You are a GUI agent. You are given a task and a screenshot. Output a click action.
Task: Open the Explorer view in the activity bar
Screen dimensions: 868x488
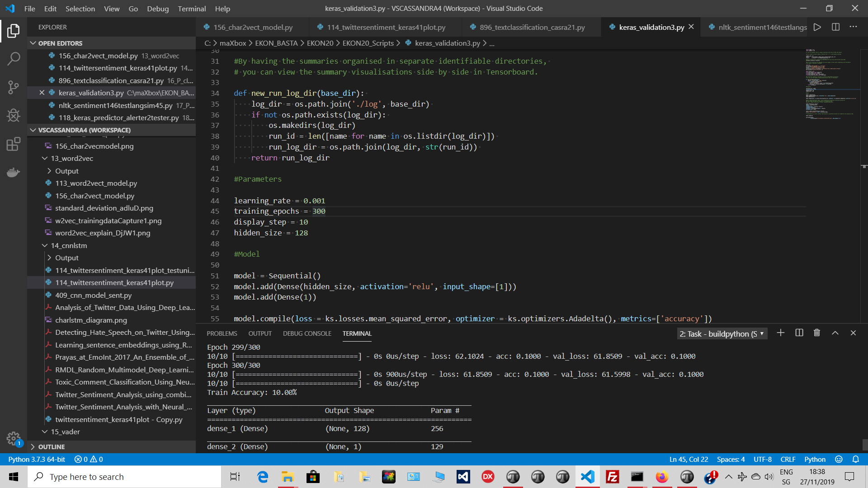click(13, 31)
